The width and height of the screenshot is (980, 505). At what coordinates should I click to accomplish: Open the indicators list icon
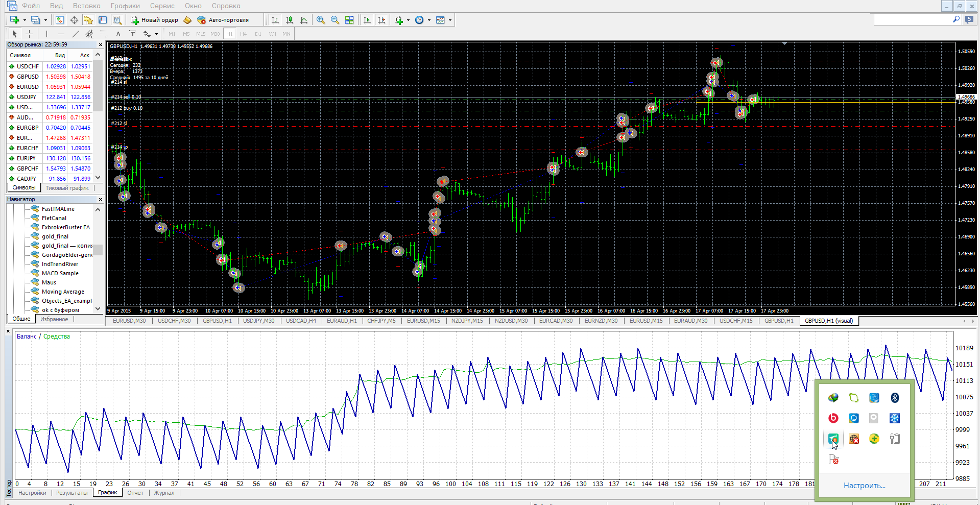399,20
